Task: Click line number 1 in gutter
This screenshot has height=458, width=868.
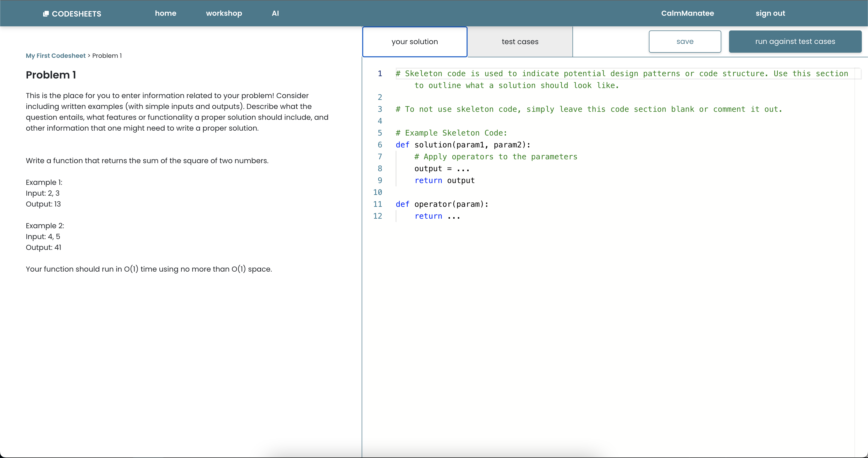Action: coord(380,73)
